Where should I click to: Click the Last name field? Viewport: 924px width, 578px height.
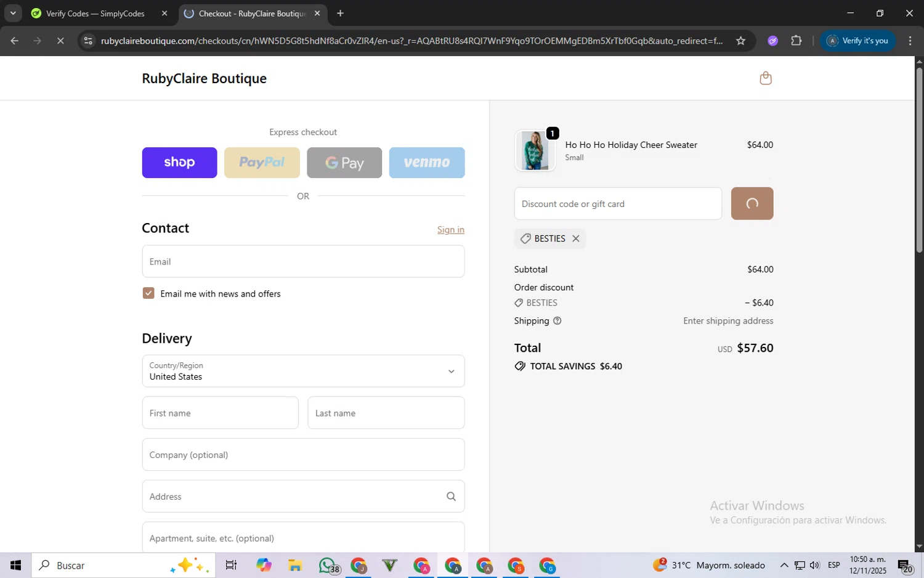click(x=386, y=413)
